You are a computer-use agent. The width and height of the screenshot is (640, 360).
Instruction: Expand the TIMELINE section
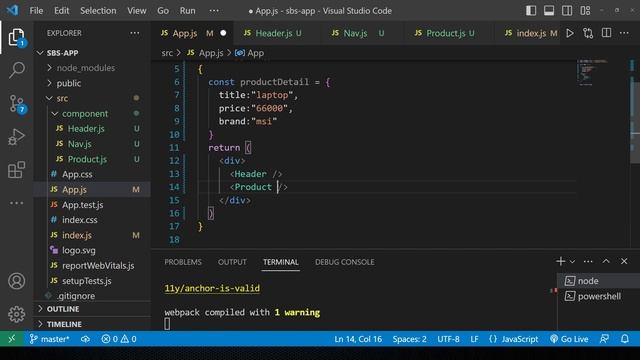point(92,324)
